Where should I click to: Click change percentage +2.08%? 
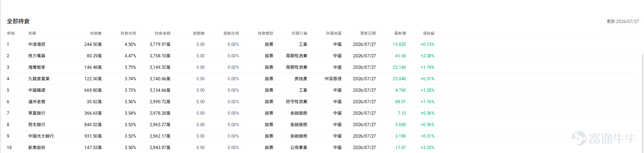point(427,56)
